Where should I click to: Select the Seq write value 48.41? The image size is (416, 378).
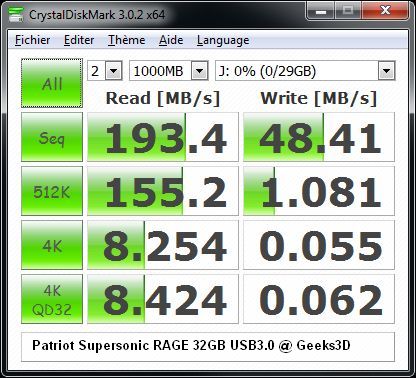point(319,137)
